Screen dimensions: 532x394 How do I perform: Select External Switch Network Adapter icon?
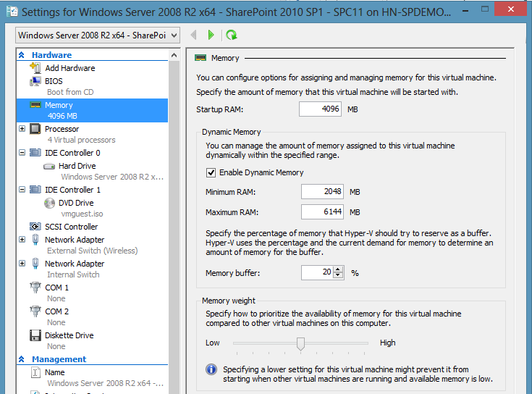[35, 240]
